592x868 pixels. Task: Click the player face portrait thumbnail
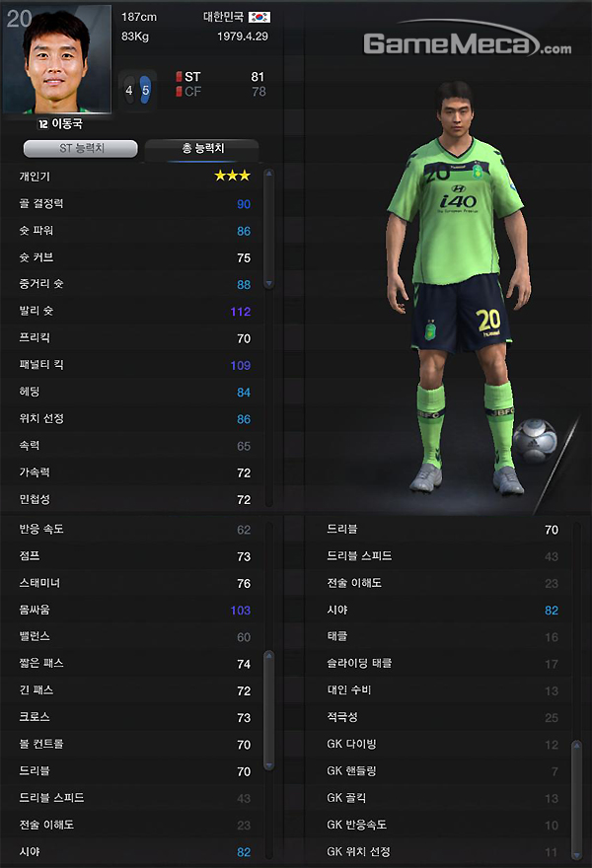click(57, 59)
